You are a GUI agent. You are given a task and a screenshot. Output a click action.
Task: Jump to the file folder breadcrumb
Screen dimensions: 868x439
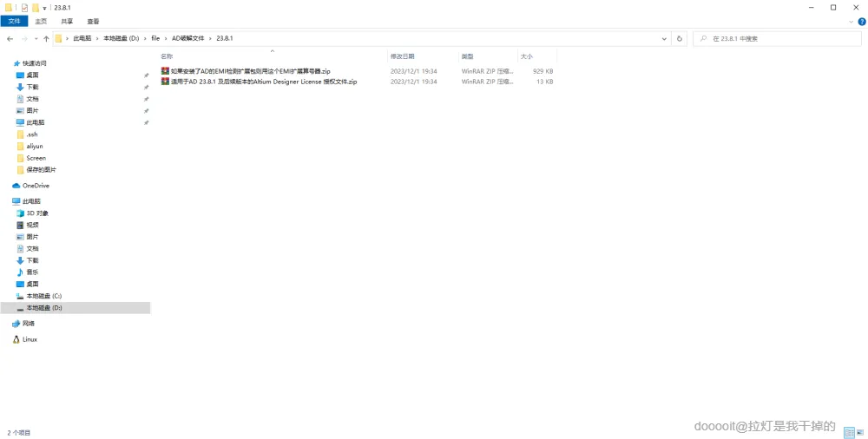point(155,38)
